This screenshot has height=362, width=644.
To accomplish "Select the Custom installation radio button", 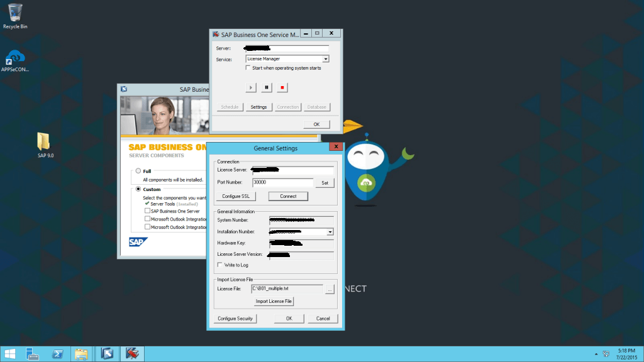I will [138, 189].
